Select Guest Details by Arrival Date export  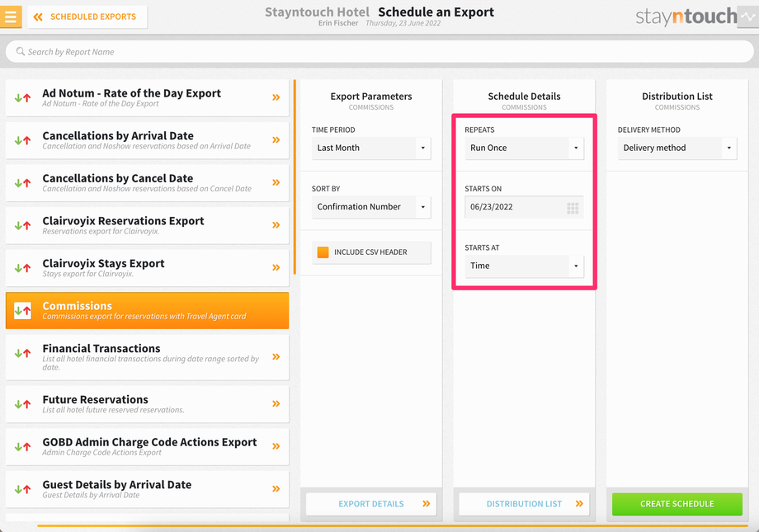pos(147,489)
